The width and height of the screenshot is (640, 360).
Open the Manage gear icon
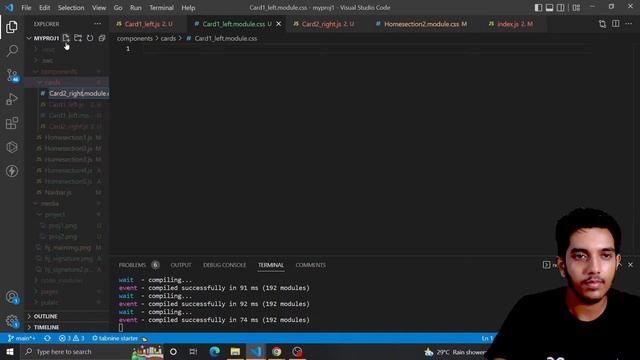coord(12,321)
